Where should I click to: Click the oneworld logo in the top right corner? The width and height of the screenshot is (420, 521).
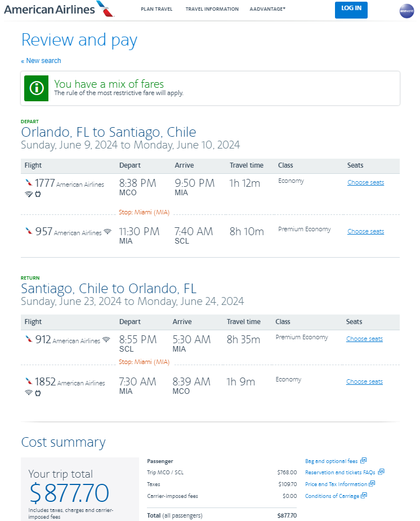pyautogui.click(x=406, y=11)
